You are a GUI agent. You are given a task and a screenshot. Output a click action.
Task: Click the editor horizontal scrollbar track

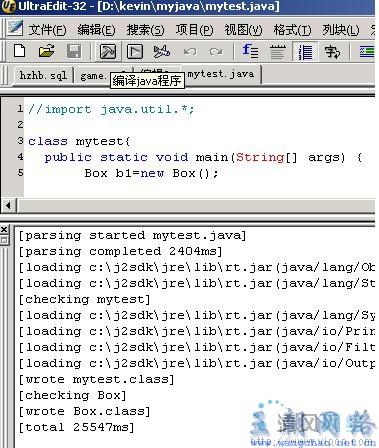click(196, 205)
